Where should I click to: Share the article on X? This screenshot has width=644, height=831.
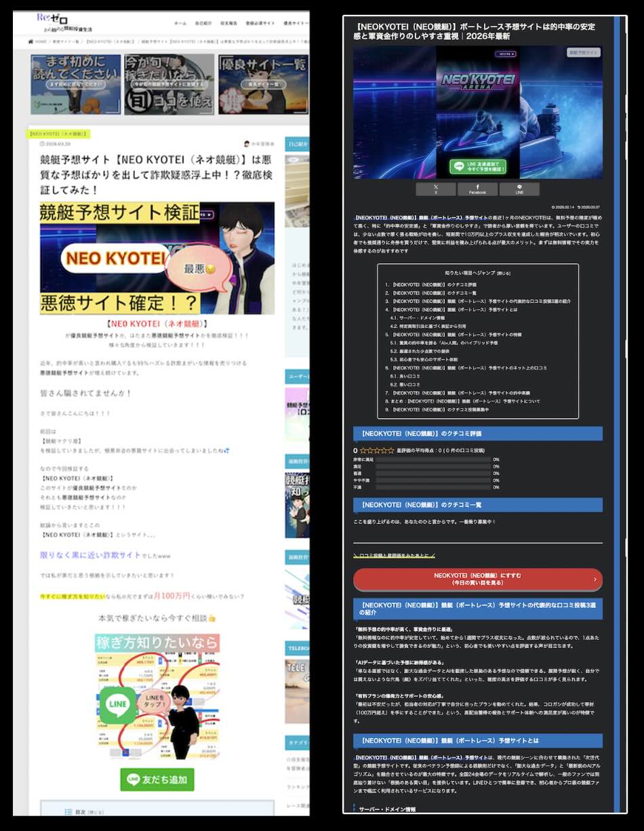435,189
